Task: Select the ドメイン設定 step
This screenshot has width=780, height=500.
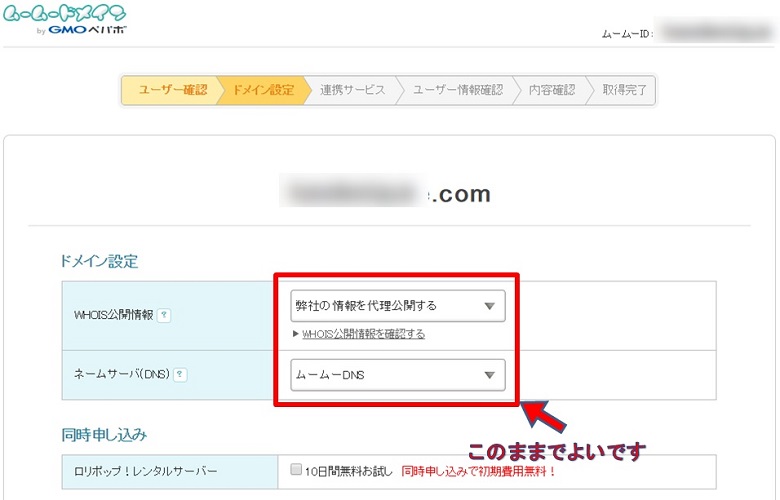Action: pyautogui.click(x=263, y=90)
